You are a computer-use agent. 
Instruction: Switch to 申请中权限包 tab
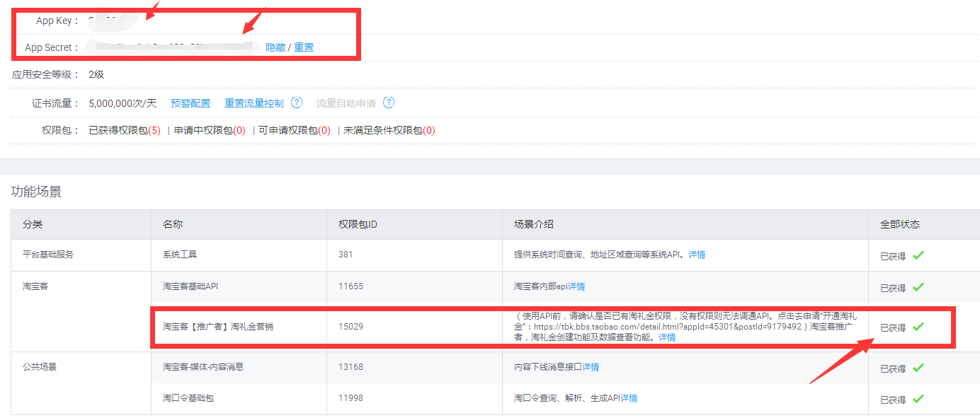[210, 130]
